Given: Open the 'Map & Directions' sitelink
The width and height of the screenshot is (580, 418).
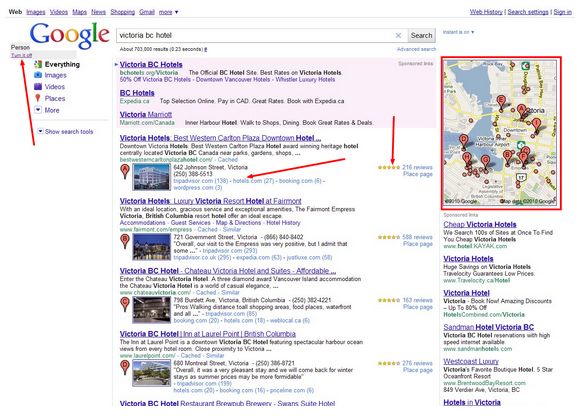Looking at the screenshot, I should point(239,223).
